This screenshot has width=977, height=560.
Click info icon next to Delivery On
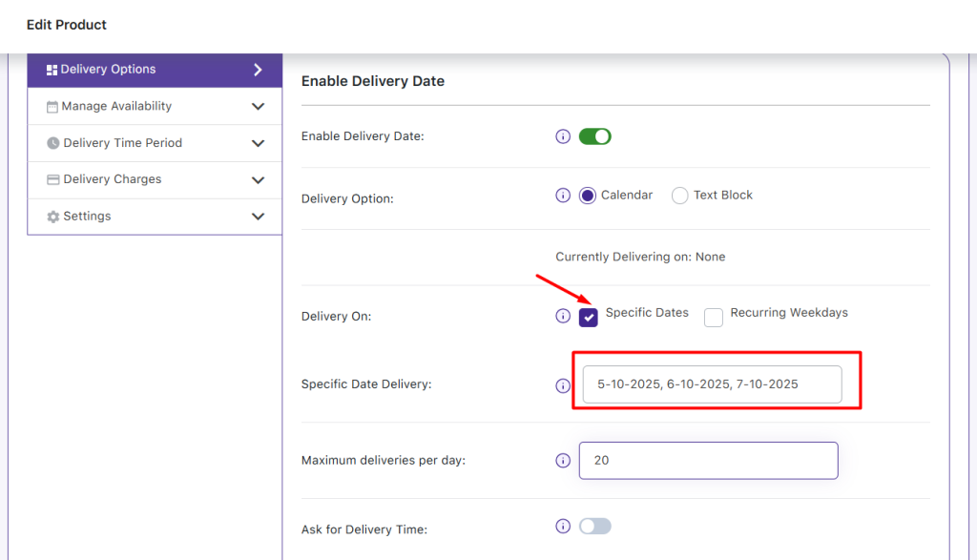(563, 316)
